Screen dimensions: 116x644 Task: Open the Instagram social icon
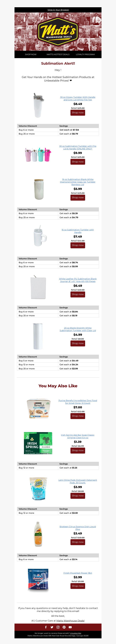coord(58,627)
